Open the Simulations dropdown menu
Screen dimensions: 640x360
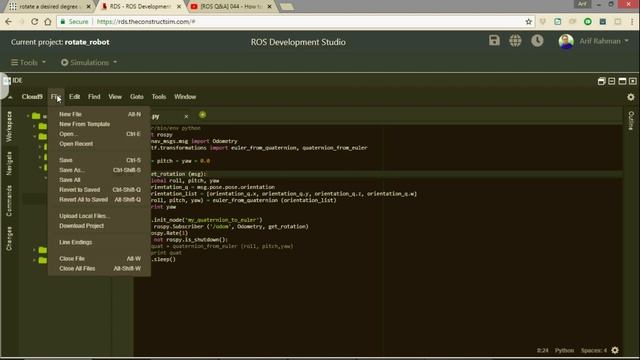pyautogui.click(x=89, y=62)
